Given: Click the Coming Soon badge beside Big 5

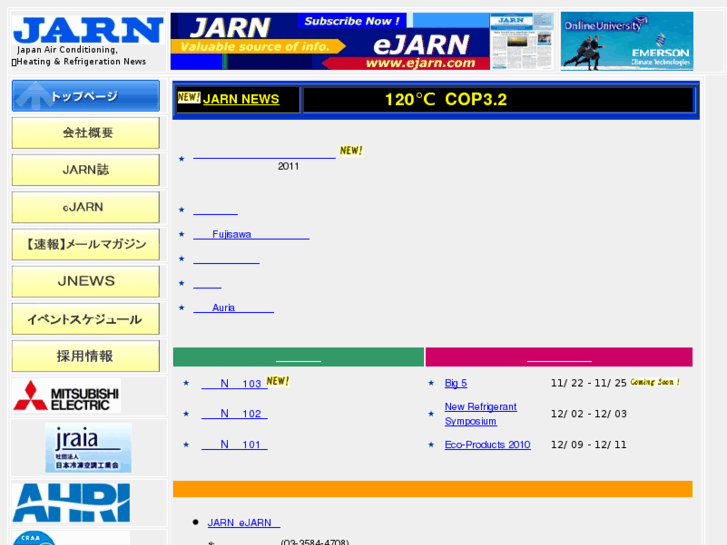Looking at the screenshot, I should tap(655, 382).
